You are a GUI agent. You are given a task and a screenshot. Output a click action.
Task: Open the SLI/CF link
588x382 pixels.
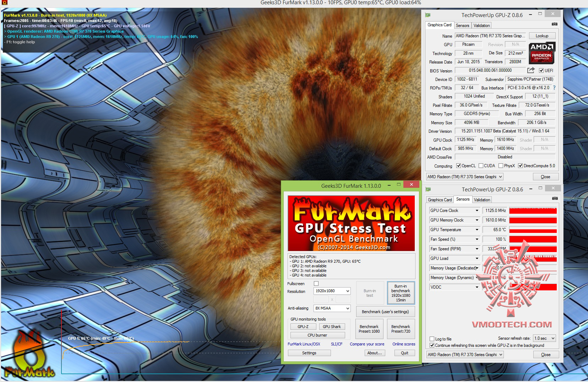337,344
